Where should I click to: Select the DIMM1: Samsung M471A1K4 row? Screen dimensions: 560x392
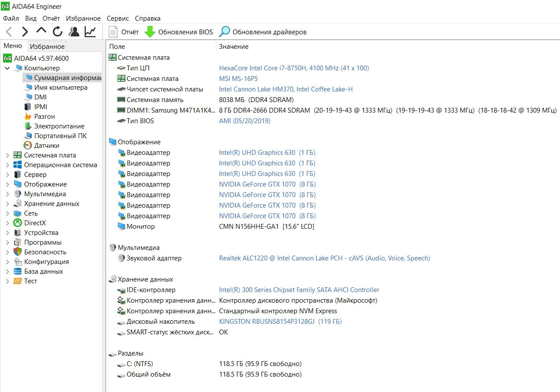point(333,110)
